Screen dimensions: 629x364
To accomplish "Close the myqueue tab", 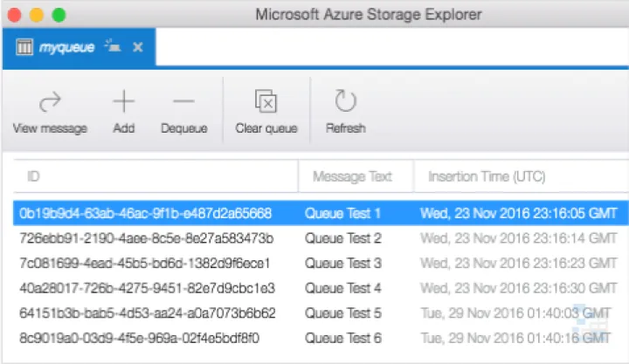I will 137,47.
